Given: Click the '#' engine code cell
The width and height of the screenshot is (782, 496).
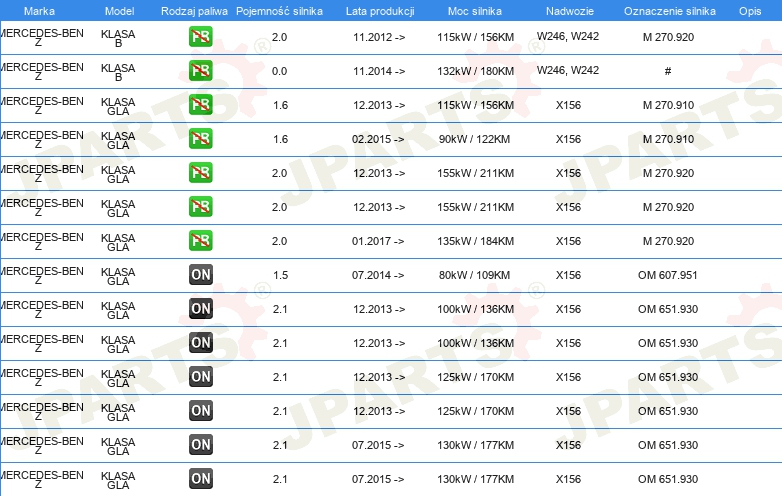Looking at the screenshot, I should pos(668,71).
